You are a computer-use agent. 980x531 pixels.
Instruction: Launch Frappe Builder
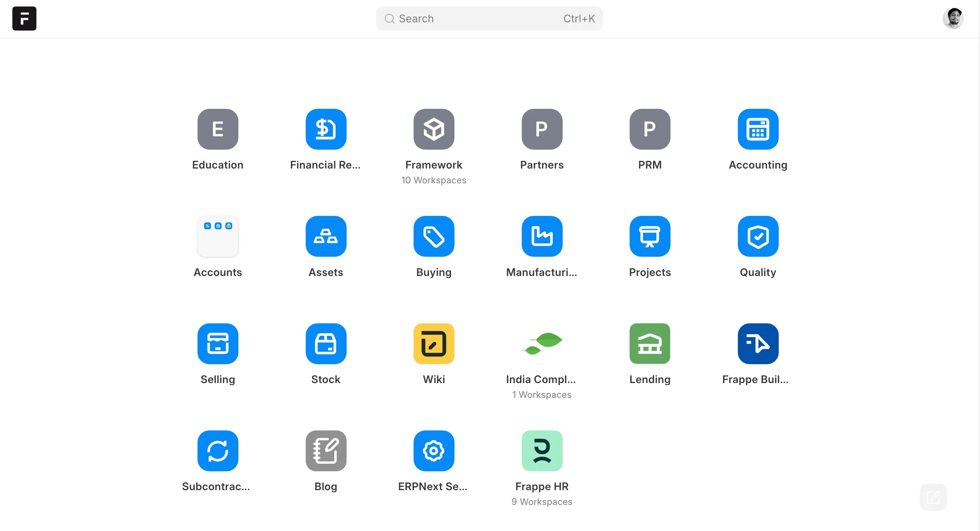(x=757, y=344)
